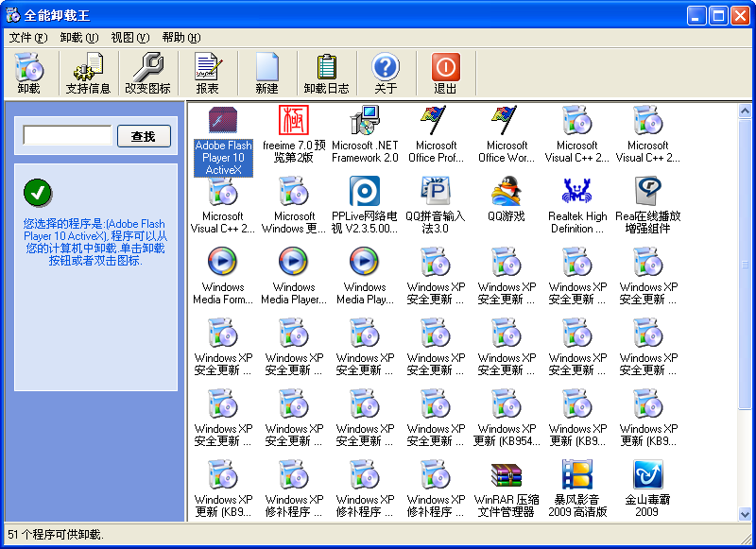Screen dimensions: 756x549
Task: Select the PPLive网络电视 program icon
Action: click(365, 193)
